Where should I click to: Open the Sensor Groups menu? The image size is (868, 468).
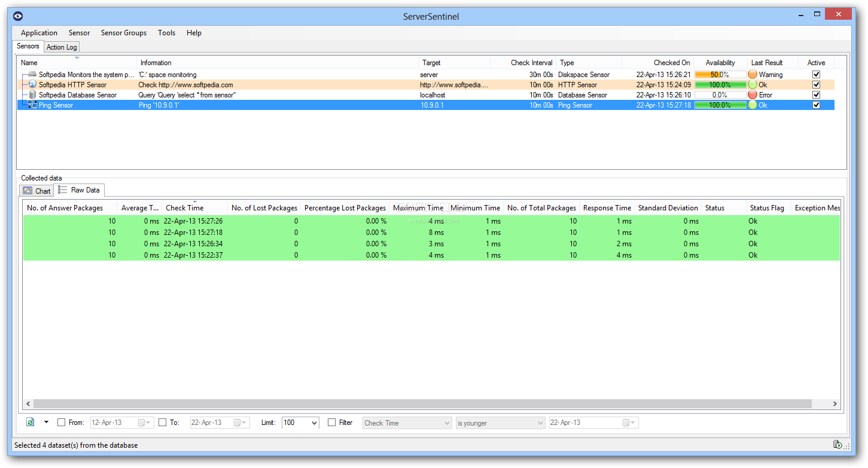point(124,33)
